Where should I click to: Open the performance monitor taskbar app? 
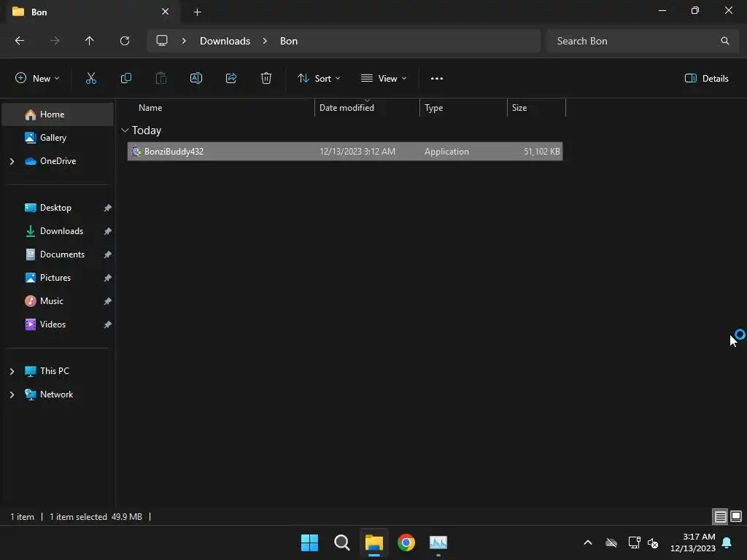click(x=438, y=542)
